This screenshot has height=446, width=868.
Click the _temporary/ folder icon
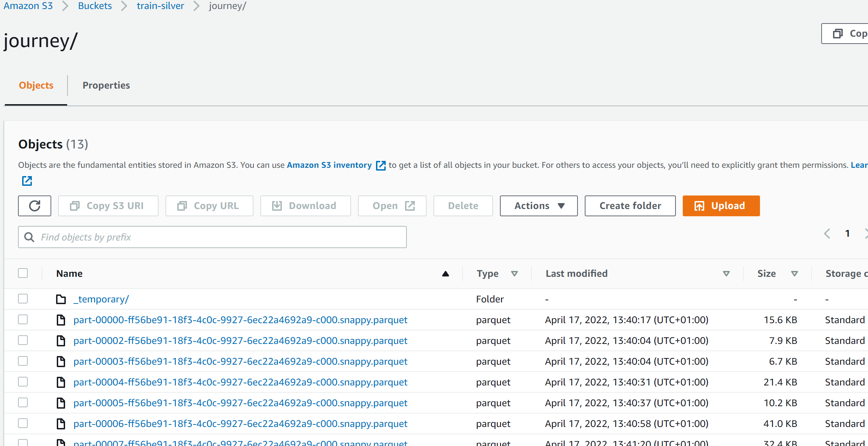tap(61, 299)
